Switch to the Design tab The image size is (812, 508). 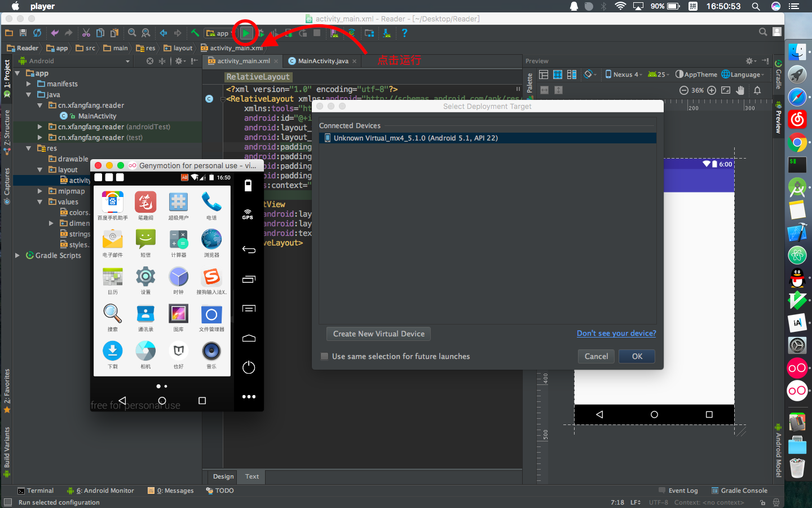coord(223,476)
